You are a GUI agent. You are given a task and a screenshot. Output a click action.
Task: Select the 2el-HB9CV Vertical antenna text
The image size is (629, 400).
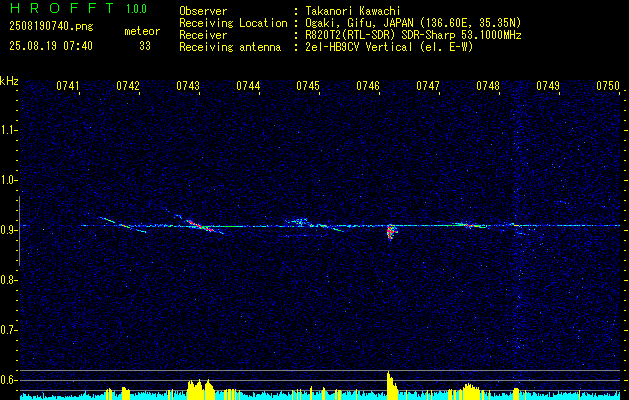389,47
